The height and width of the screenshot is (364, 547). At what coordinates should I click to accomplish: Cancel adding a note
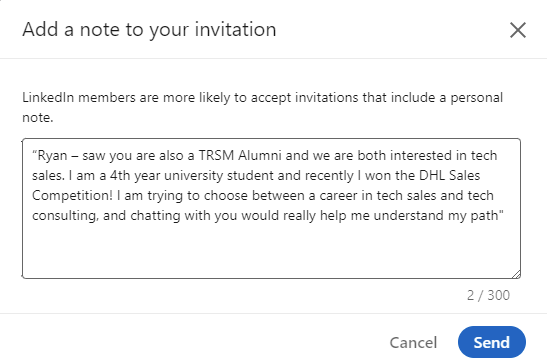tap(413, 343)
